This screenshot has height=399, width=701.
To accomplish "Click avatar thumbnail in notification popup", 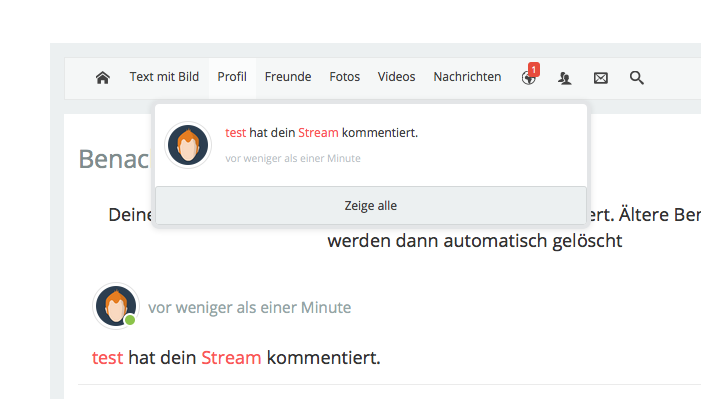I will coord(188,145).
